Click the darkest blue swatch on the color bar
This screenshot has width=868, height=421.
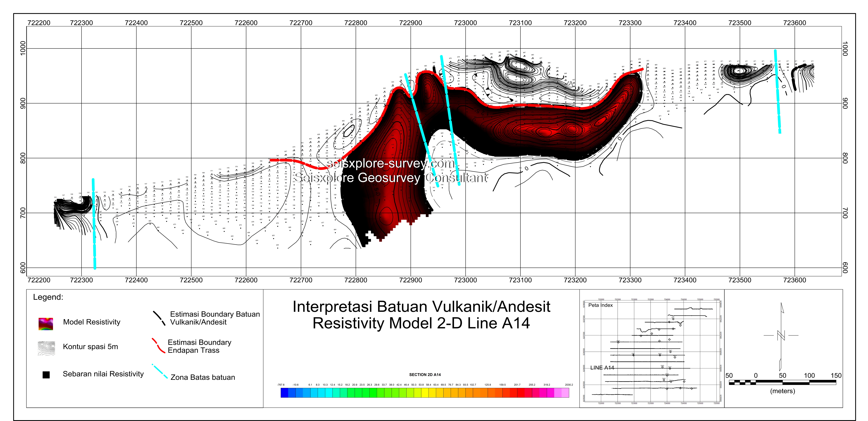(284, 393)
